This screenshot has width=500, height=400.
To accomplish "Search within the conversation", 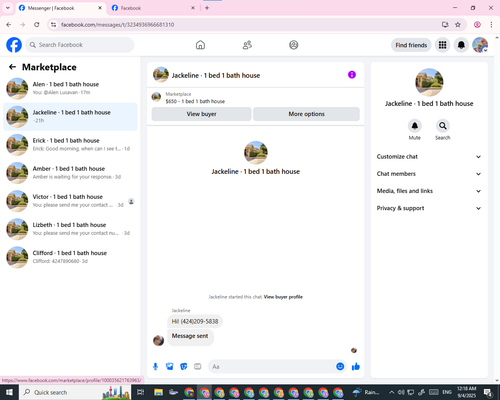I will [443, 126].
